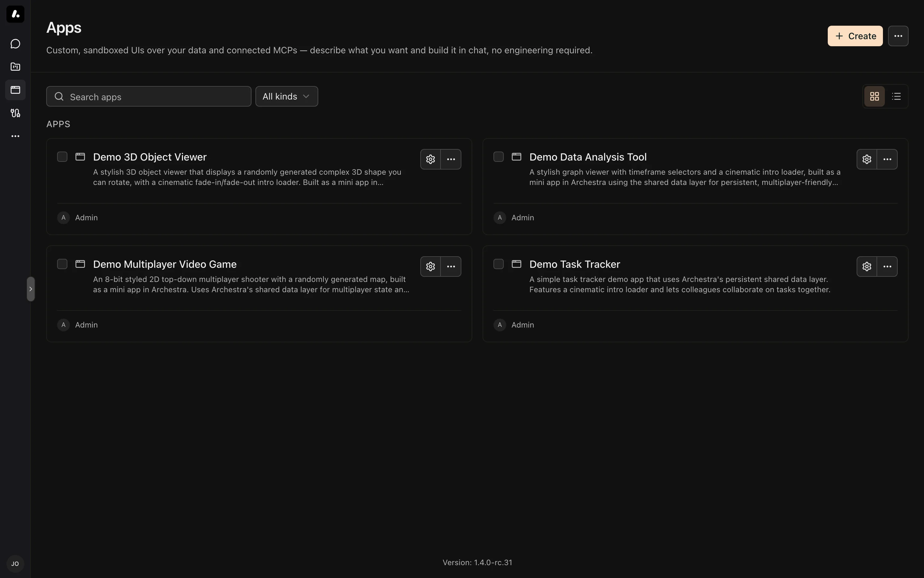Click the APPS section label

(58, 124)
